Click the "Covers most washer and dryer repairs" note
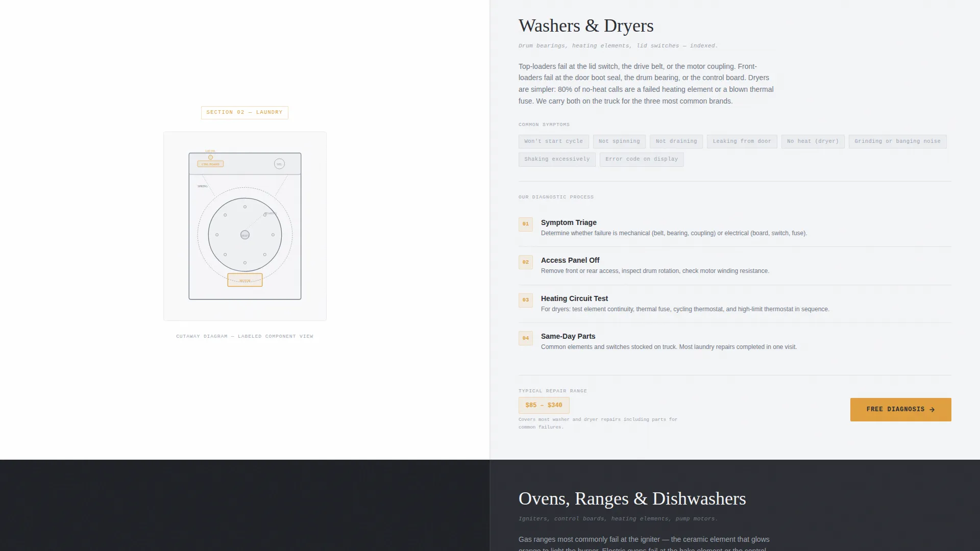Viewport: 980px width, 551px height. [598, 423]
